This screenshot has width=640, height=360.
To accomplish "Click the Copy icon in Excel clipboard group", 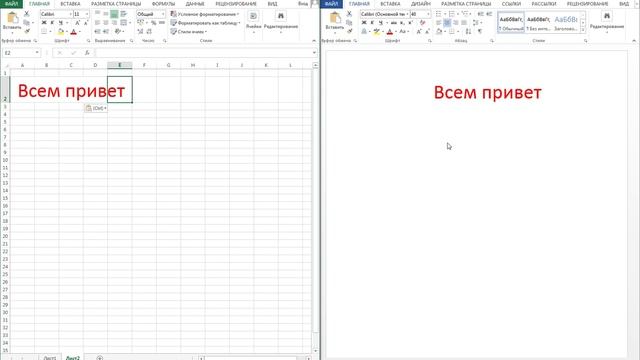I will (x=27, y=22).
